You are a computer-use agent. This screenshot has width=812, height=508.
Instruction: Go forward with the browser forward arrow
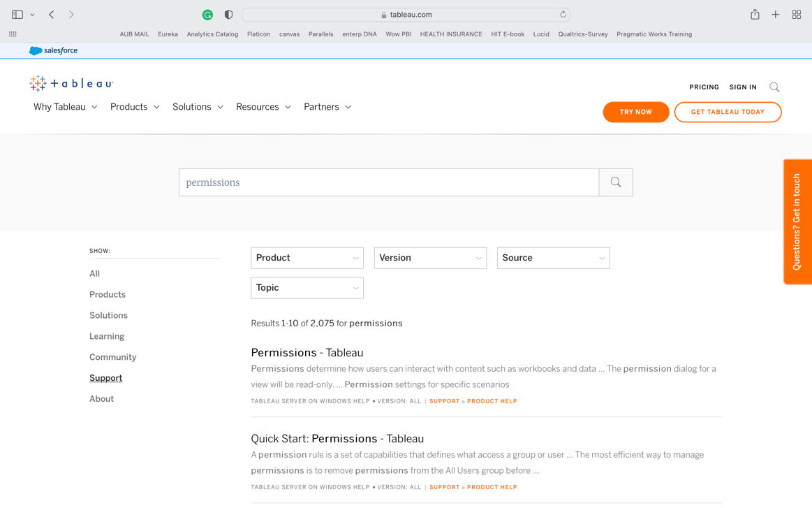(71, 15)
